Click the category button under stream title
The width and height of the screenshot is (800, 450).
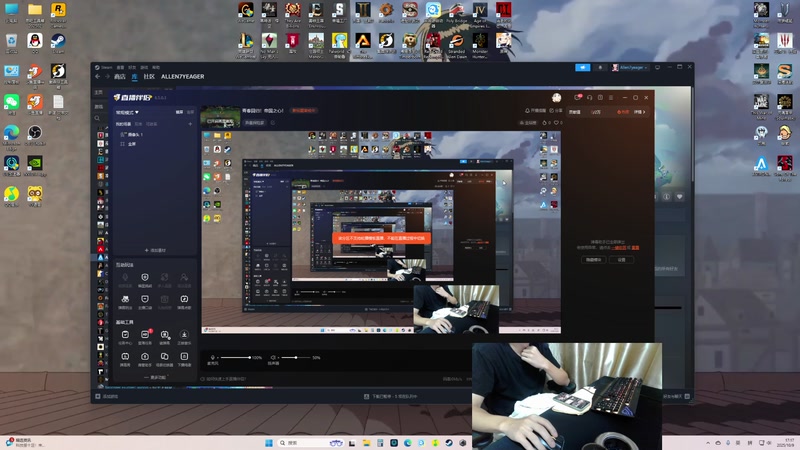[255, 123]
